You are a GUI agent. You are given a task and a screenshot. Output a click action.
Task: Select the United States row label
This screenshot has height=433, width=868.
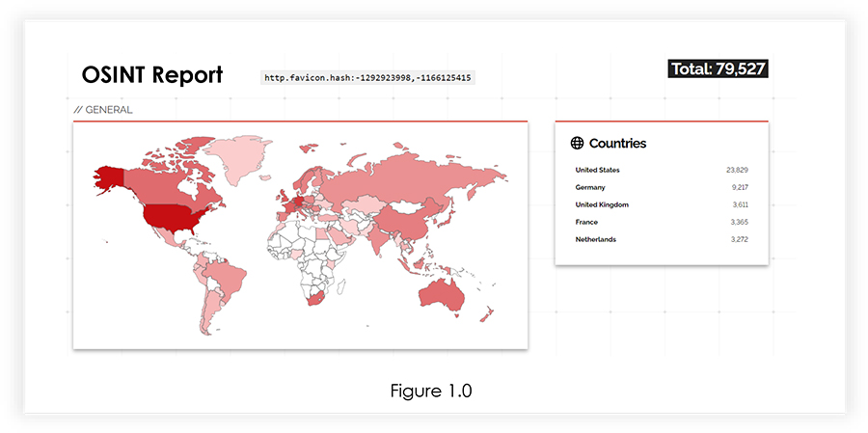tap(597, 170)
